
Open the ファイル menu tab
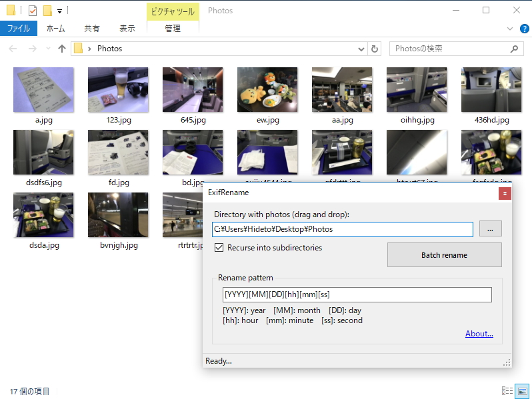coord(19,29)
